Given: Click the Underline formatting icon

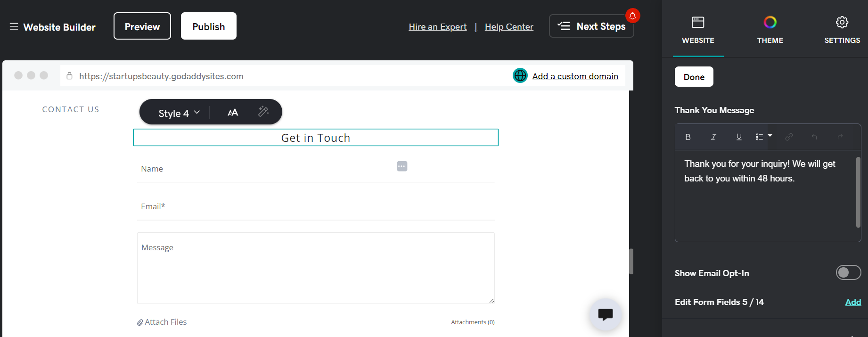Looking at the screenshot, I should (739, 137).
